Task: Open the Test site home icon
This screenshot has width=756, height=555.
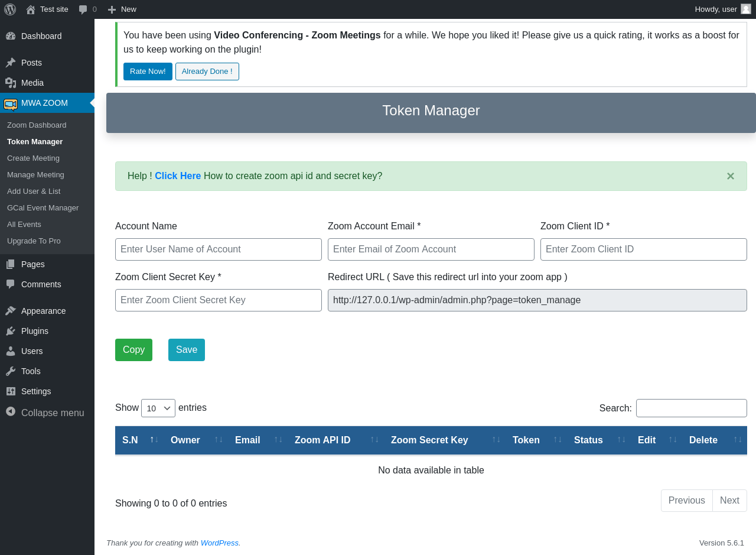Action: coord(31,9)
